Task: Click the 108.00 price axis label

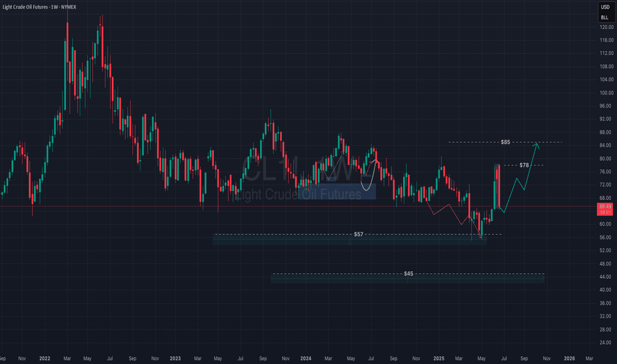Action: (x=606, y=66)
